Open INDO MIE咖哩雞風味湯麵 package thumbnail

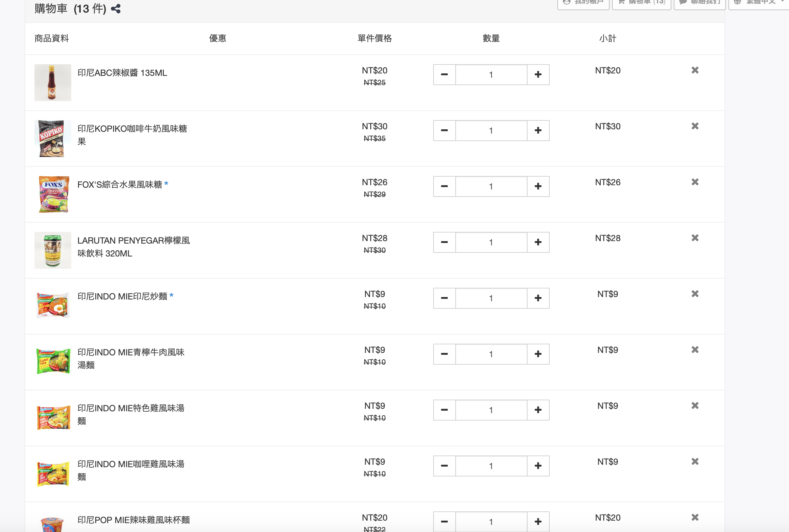[53, 473]
